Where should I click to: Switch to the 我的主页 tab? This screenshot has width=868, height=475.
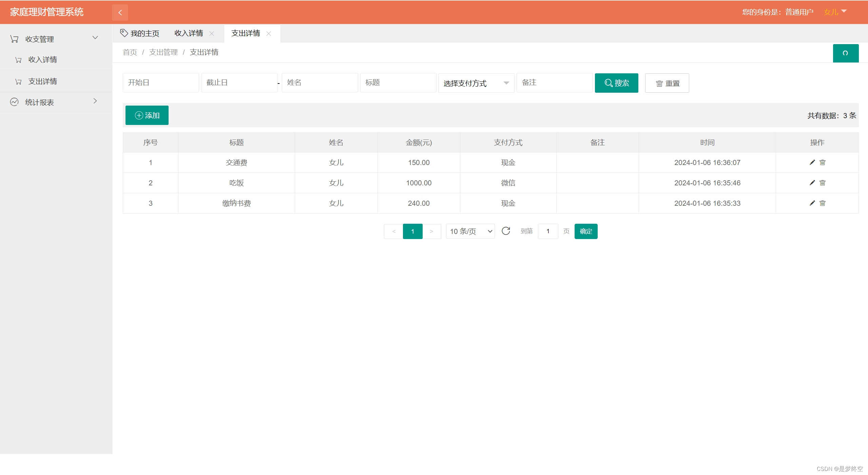click(x=144, y=33)
